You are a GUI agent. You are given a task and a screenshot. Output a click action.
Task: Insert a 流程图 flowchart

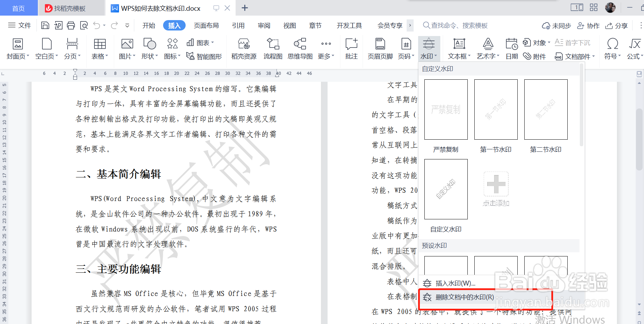[273, 49]
